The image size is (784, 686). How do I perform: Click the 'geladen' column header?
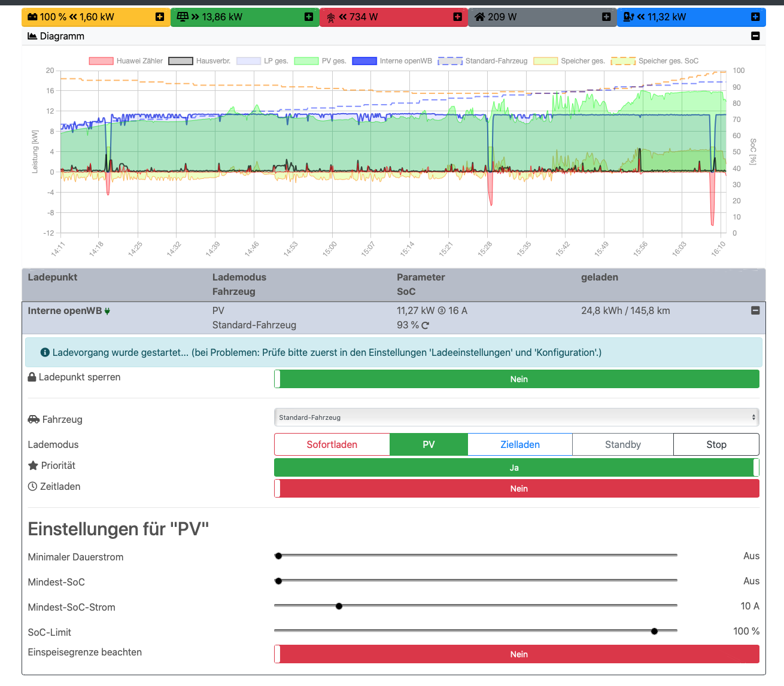point(600,278)
